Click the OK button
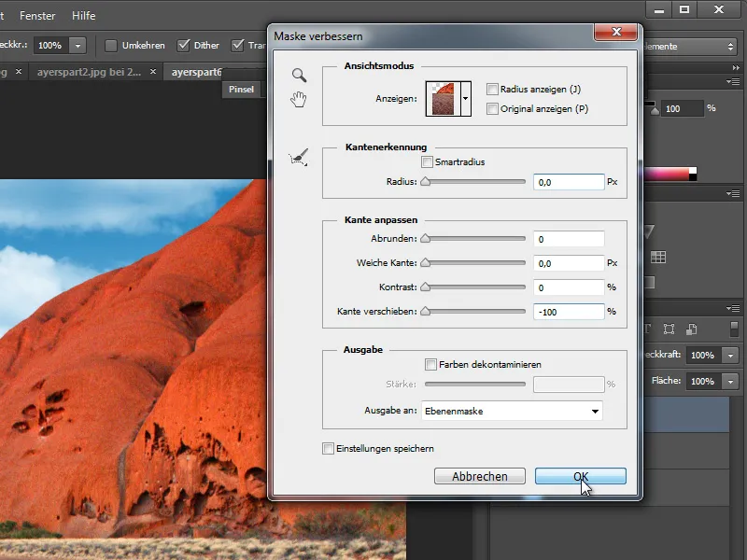Screen dimensions: 747x560 [x=580, y=476]
